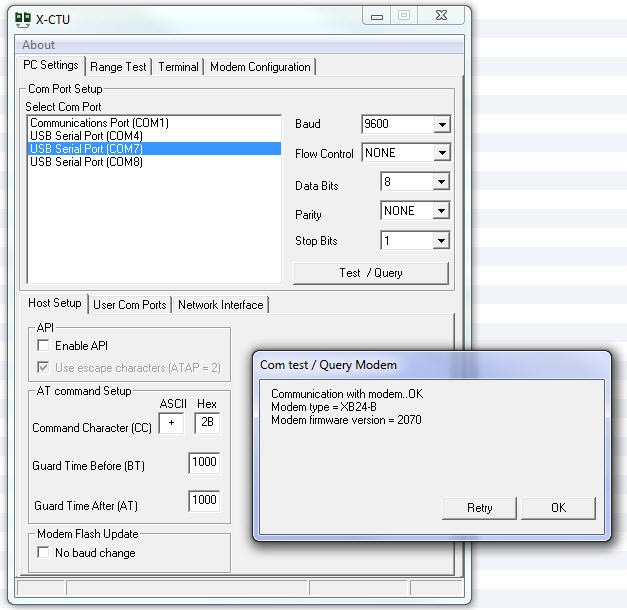The width and height of the screenshot is (627, 610).
Task: Select the User Com Ports tab
Action: tap(130, 305)
